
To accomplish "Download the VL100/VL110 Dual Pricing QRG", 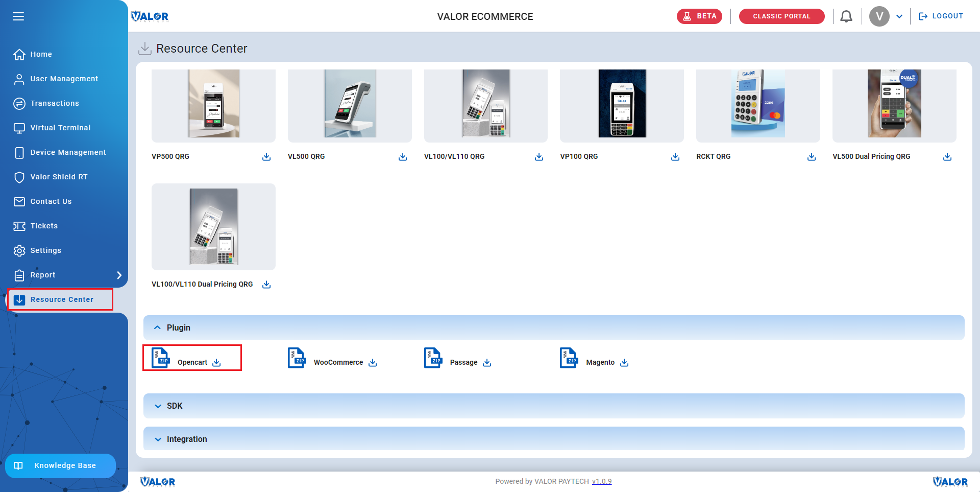I will pos(266,285).
